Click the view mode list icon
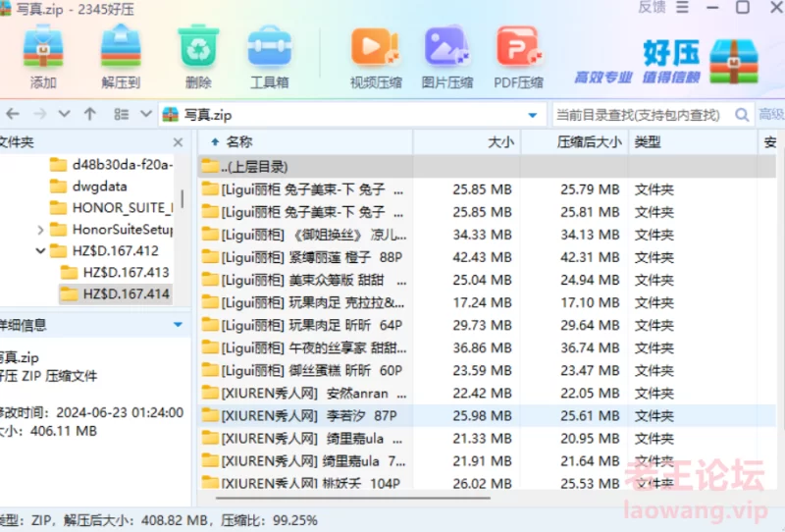The height and width of the screenshot is (532, 785). tap(121, 114)
